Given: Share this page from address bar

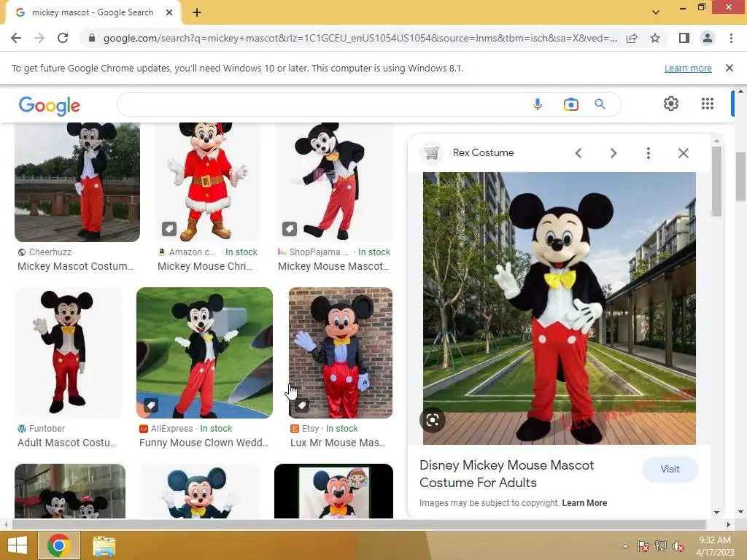Looking at the screenshot, I should (x=632, y=38).
